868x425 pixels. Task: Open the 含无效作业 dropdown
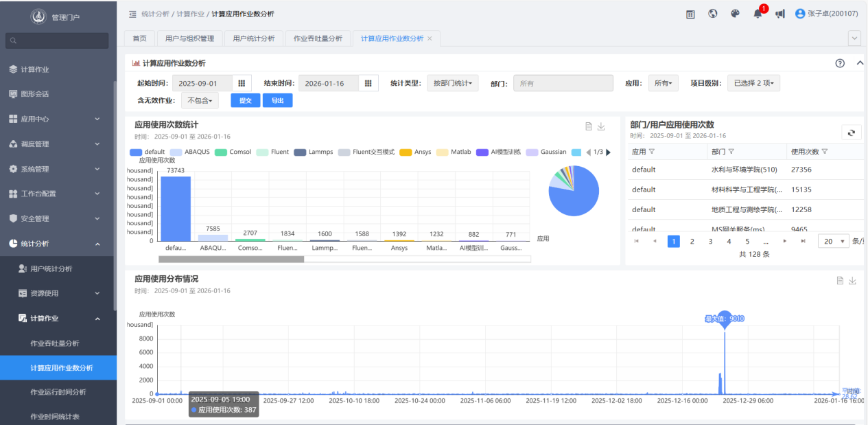(x=200, y=101)
